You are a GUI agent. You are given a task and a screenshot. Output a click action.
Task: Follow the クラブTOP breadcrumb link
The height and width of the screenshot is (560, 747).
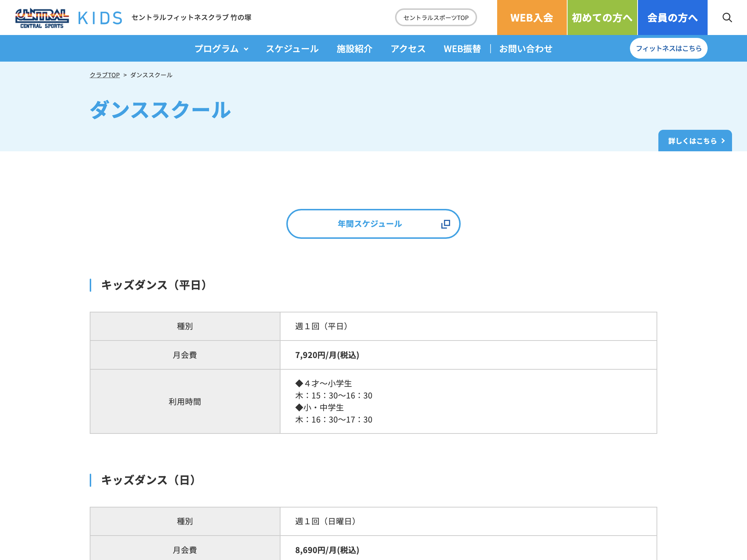point(105,75)
